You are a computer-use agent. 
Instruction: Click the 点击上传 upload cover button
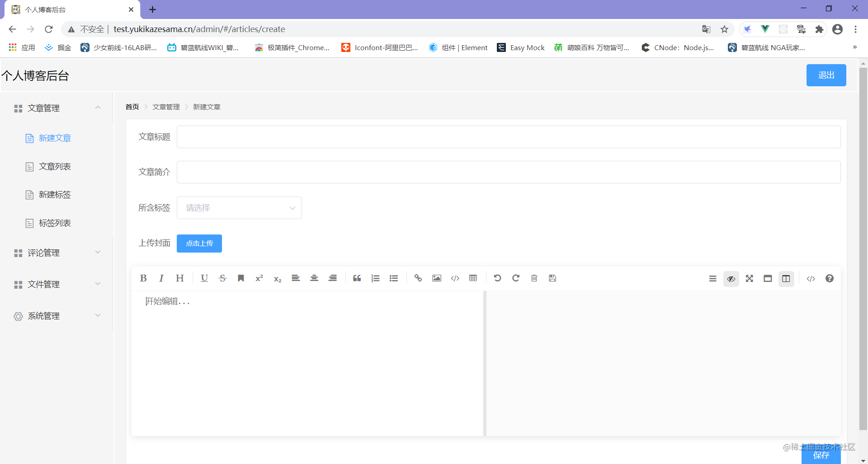(x=199, y=244)
